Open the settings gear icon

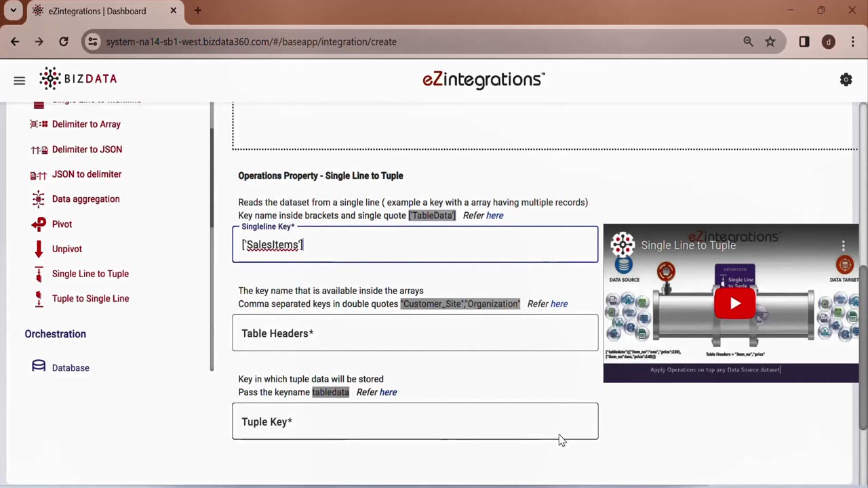pos(846,80)
